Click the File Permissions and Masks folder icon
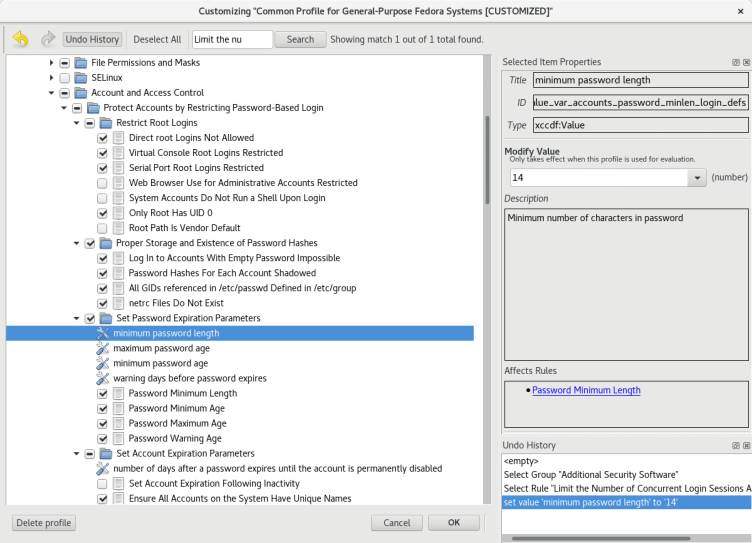This screenshot has width=752, height=543. [81, 63]
